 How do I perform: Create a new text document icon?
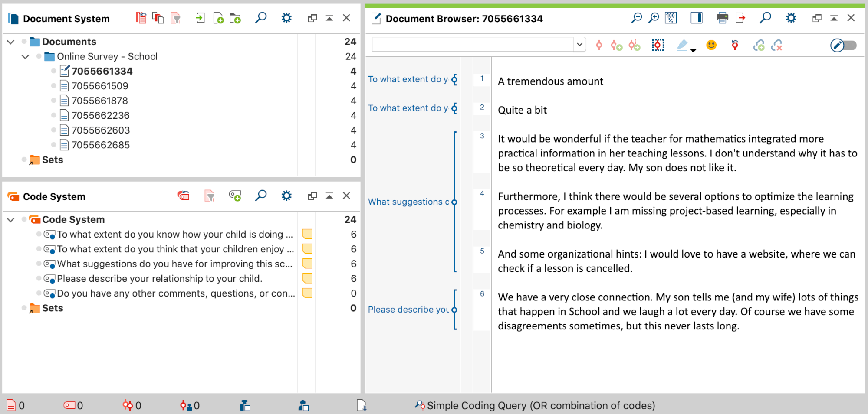pos(218,18)
